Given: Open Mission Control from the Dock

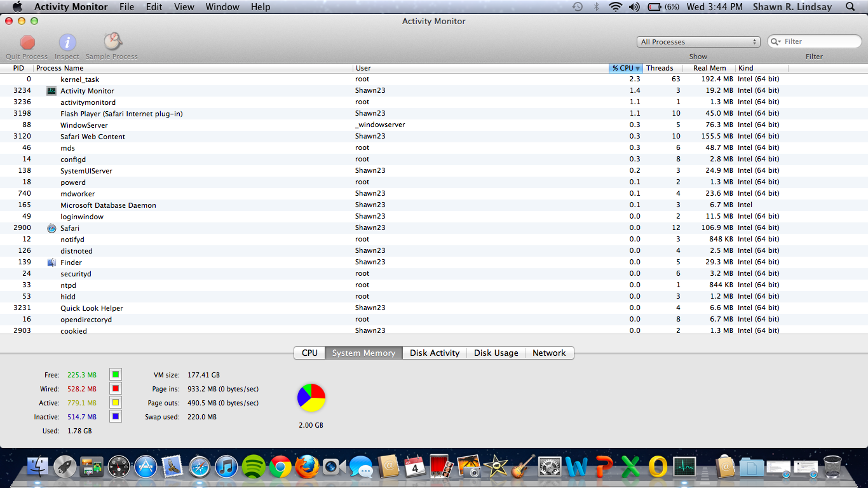Looking at the screenshot, I should pos(92,468).
